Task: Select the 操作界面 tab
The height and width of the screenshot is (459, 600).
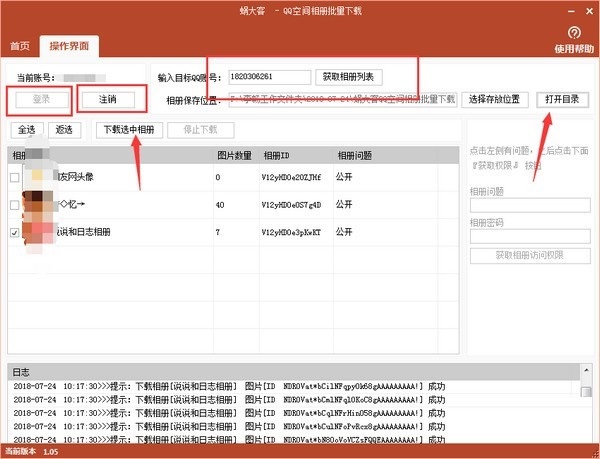Action: [69, 46]
